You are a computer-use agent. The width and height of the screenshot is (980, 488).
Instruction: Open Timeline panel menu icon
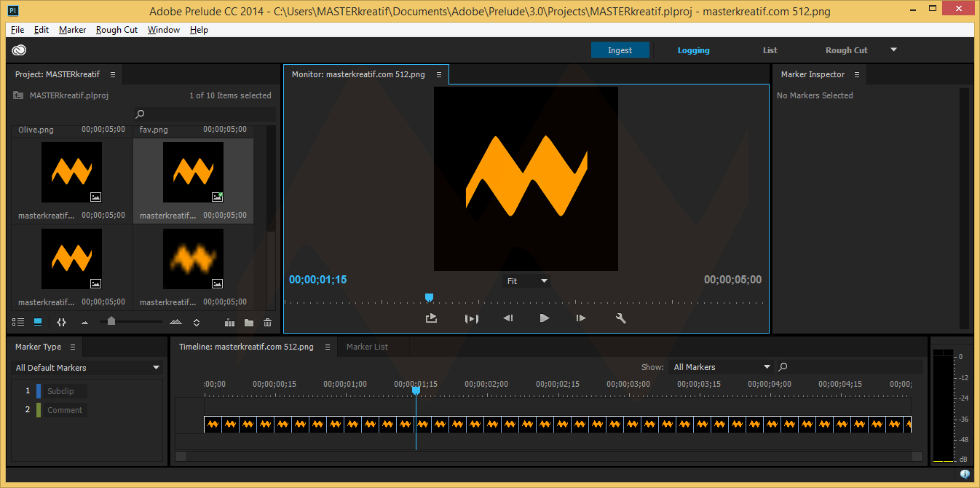328,347
